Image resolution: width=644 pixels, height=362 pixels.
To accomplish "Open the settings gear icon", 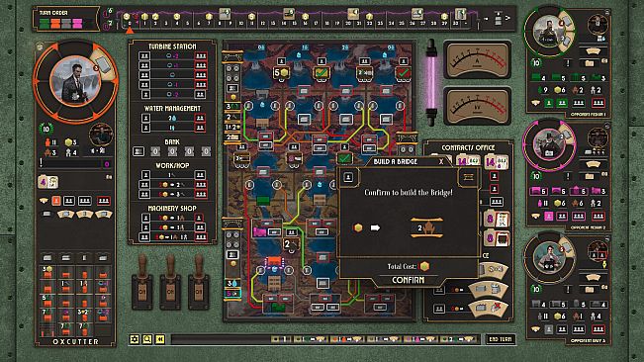I will [x=135, y=339].
